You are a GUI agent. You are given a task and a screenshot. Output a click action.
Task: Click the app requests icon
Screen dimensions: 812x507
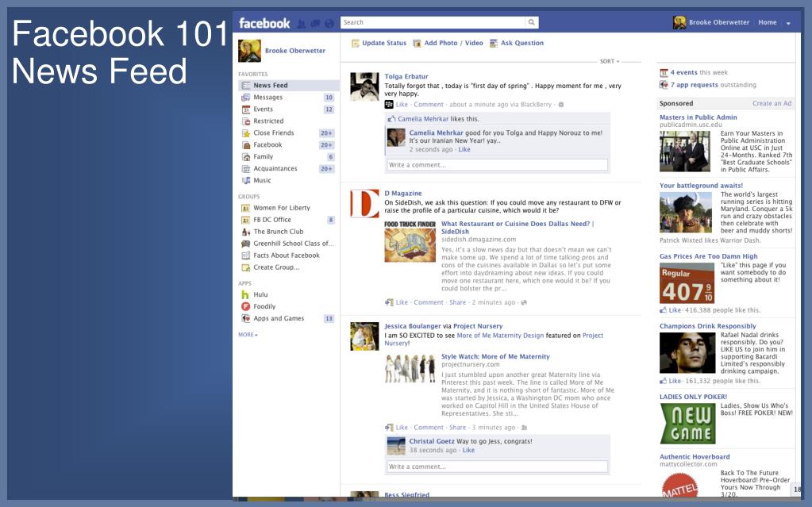(664, 85)
